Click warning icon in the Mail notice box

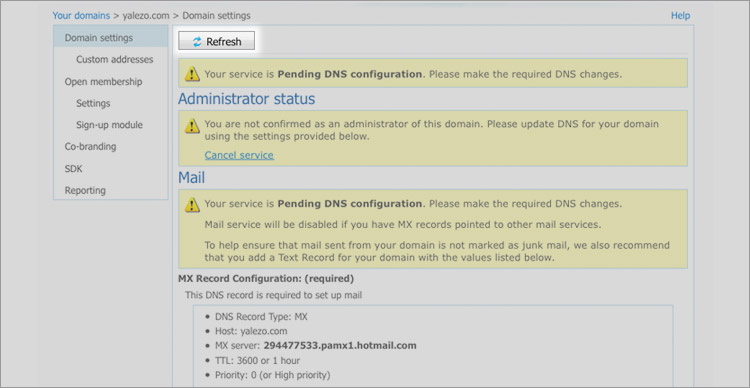(x=192, y=205)
